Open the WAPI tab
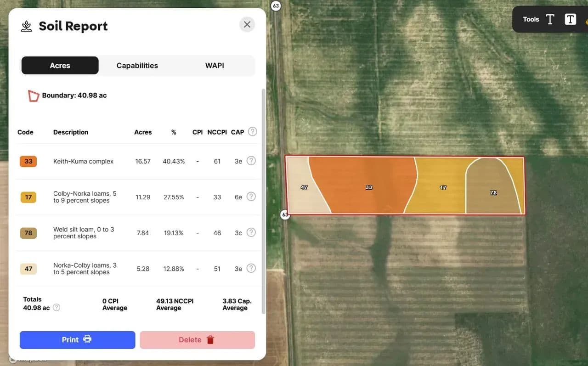Image resolution: width=588 pixels, height=366 pixels. pyautogui.click(x=215, y=66)
